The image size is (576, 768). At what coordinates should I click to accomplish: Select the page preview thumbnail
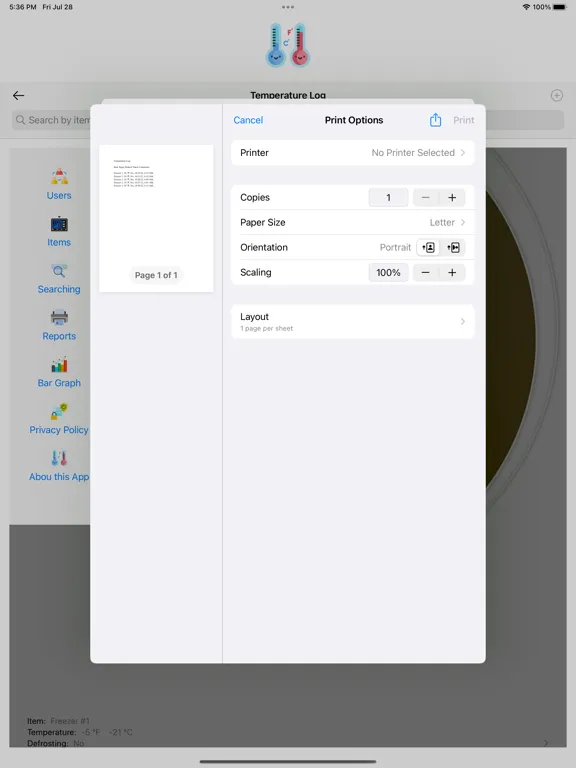click(x=156, y=218)
